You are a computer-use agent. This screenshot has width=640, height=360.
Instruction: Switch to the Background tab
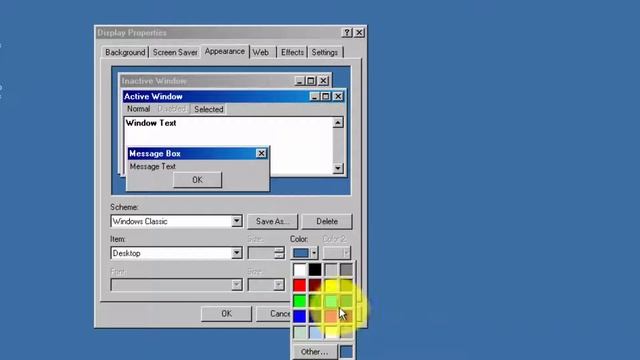pyautogui.click(x=125, y=52)
